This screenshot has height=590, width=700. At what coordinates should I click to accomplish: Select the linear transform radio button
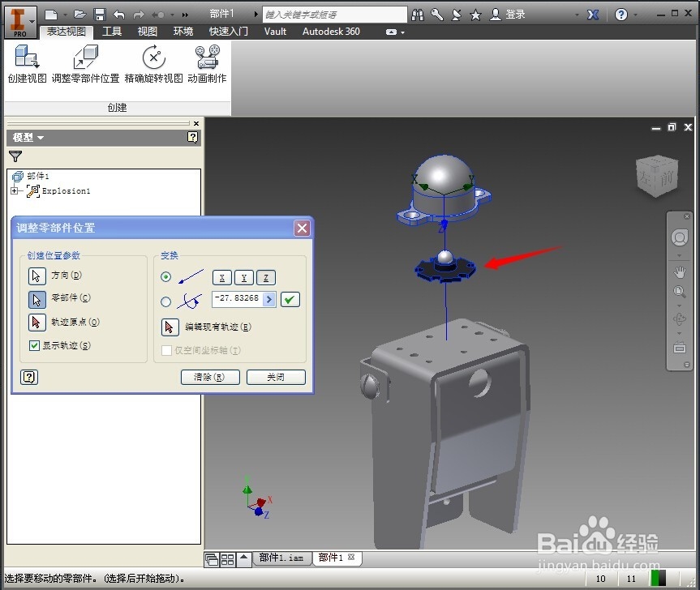(165, 277)
